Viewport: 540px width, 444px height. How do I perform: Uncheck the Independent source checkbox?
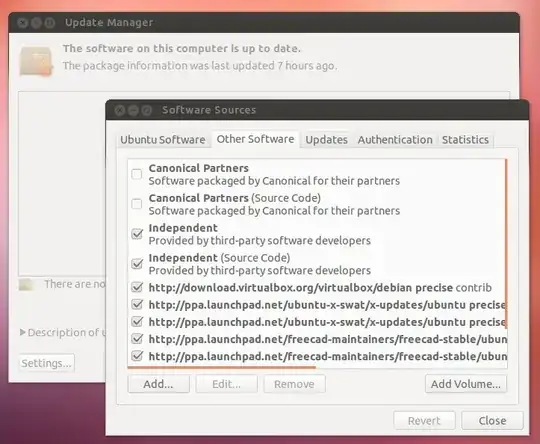[137, 234]
